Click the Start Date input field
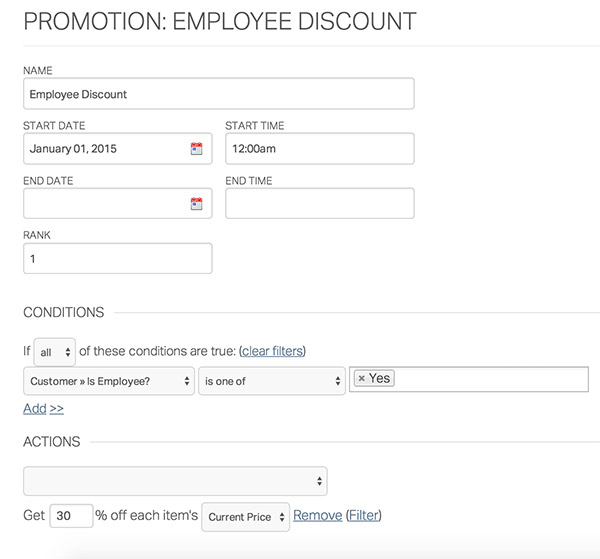This screenshot has height=559, width=600. tap(105, 149)
